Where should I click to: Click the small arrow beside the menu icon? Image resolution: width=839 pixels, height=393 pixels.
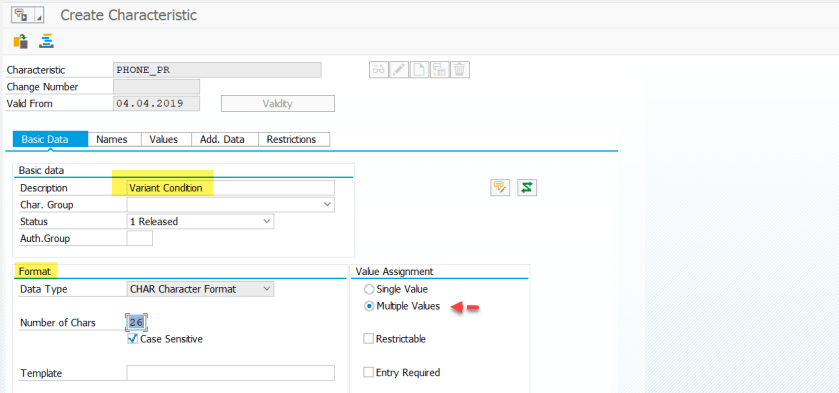tap(38, 14)
